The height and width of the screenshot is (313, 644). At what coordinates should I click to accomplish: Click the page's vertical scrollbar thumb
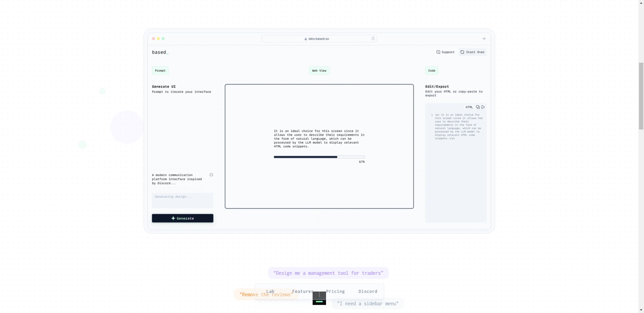(641, 96)
